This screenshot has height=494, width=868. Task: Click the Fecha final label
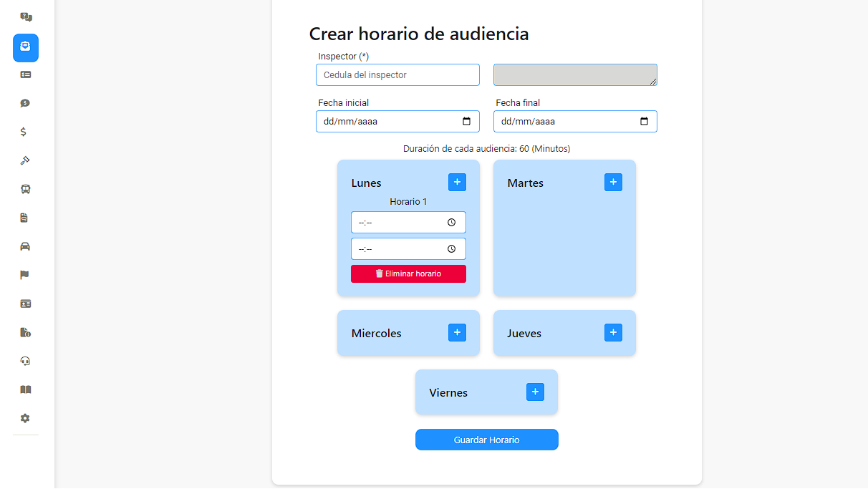(518, 103)
